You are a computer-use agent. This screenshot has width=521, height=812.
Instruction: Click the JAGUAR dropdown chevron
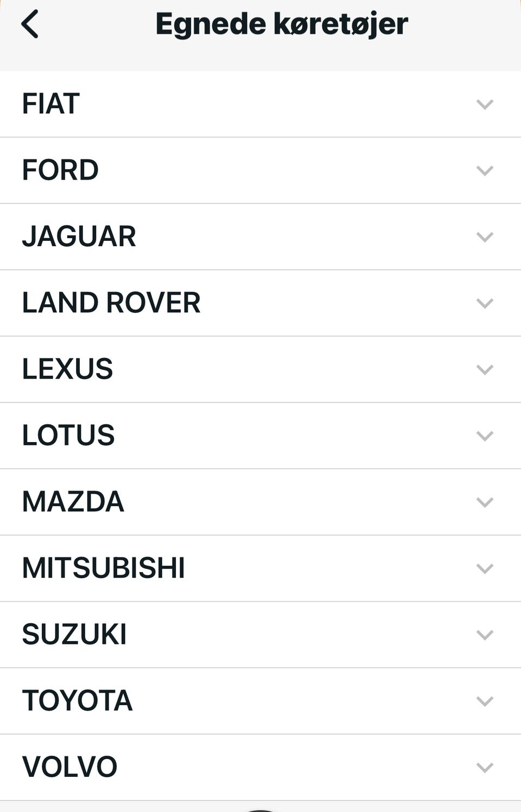[485, 236]
